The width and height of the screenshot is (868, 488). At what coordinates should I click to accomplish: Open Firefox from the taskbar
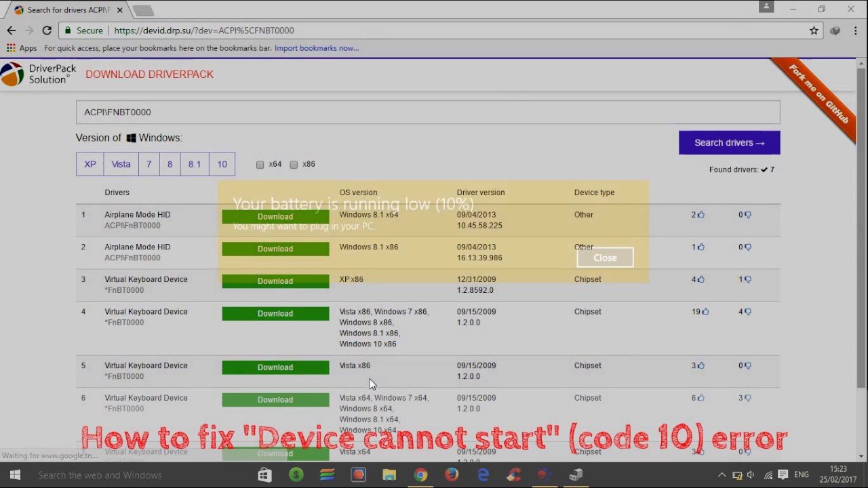(452, 475)
